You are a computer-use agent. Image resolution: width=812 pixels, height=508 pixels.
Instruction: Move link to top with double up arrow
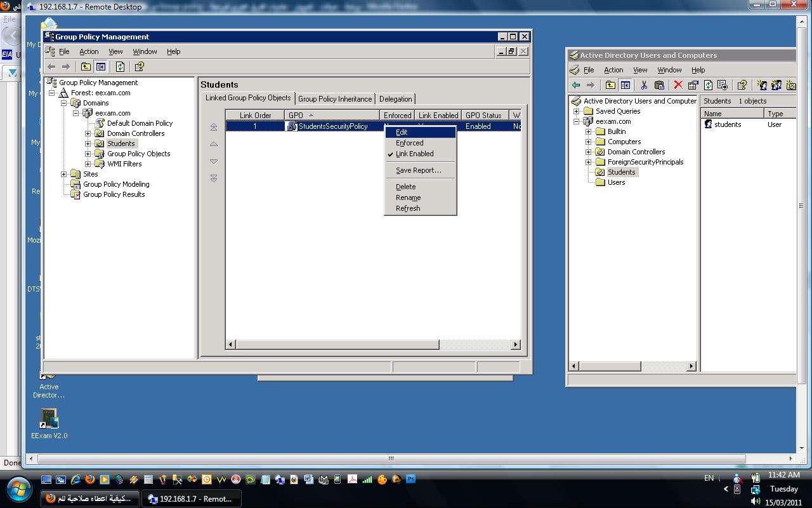(214, 127)
